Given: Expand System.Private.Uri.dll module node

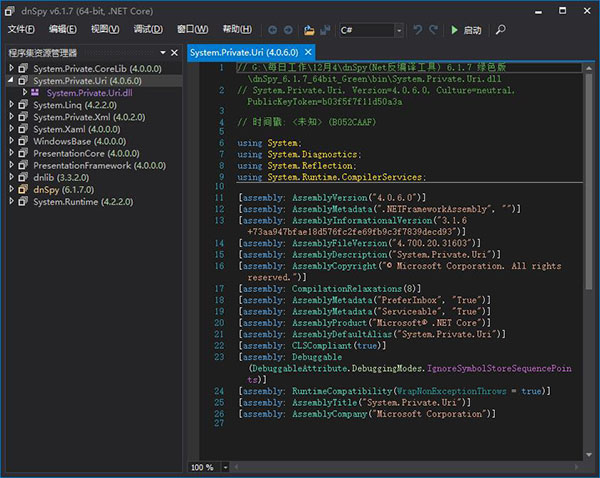Looking at the screenshot, I should pyautogui.click(x=25, y=92).
